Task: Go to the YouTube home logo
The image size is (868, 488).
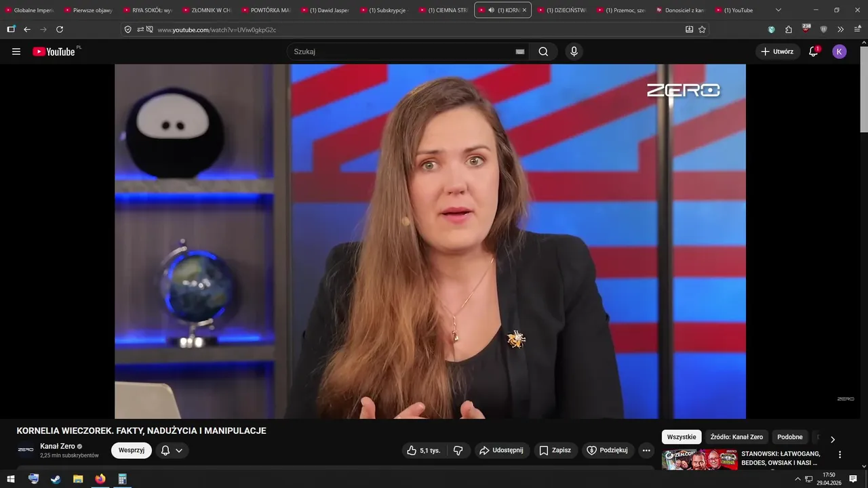Action: pos(54,52)
